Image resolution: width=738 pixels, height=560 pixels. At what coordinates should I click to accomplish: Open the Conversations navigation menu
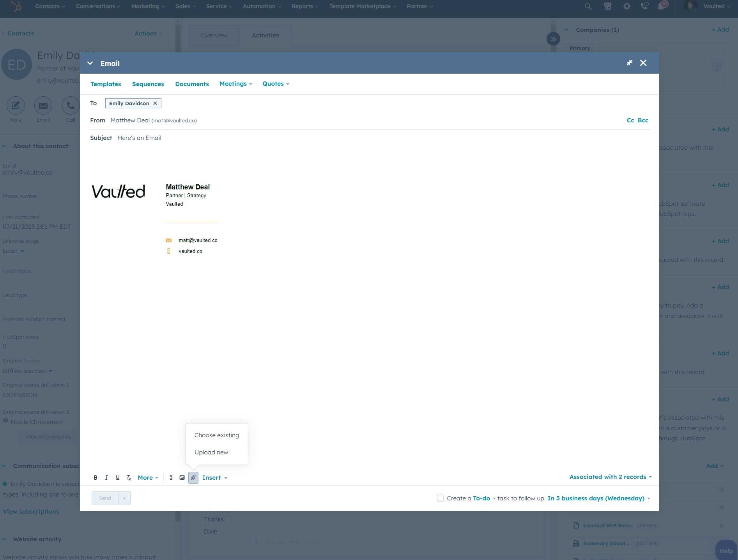pyautogui.click(x=98, y=6)
